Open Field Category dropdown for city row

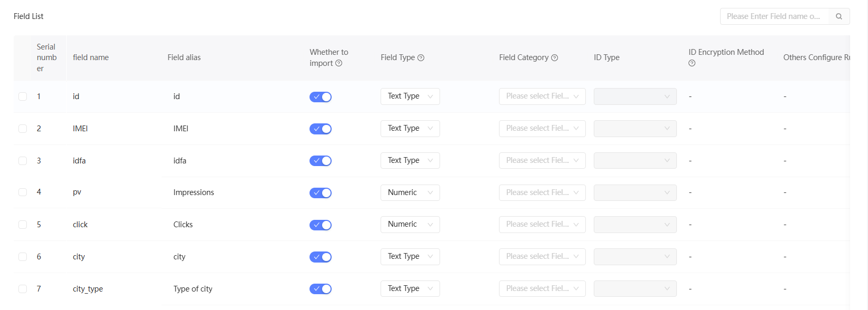coord(542,257)
